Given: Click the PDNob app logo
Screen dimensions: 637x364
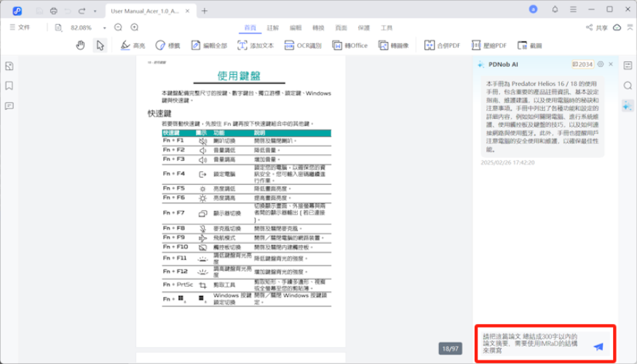Looking at the screenshot, I should click(17, 11).
